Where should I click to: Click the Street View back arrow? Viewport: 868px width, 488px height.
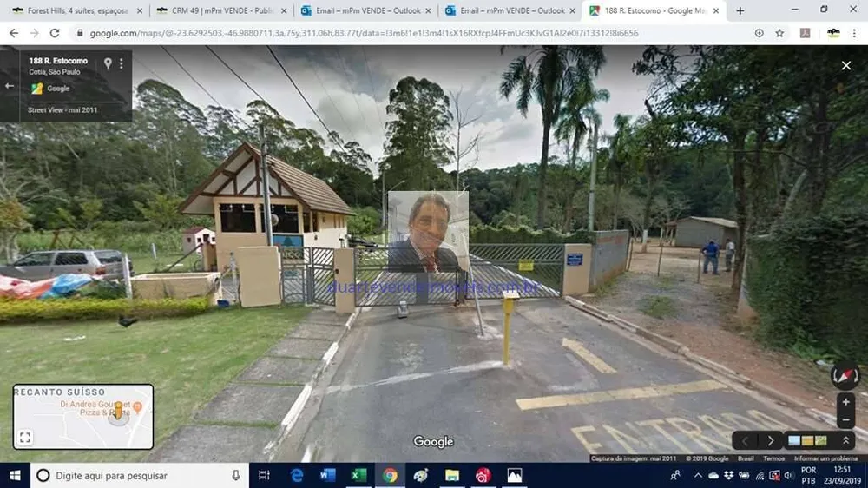10,86
